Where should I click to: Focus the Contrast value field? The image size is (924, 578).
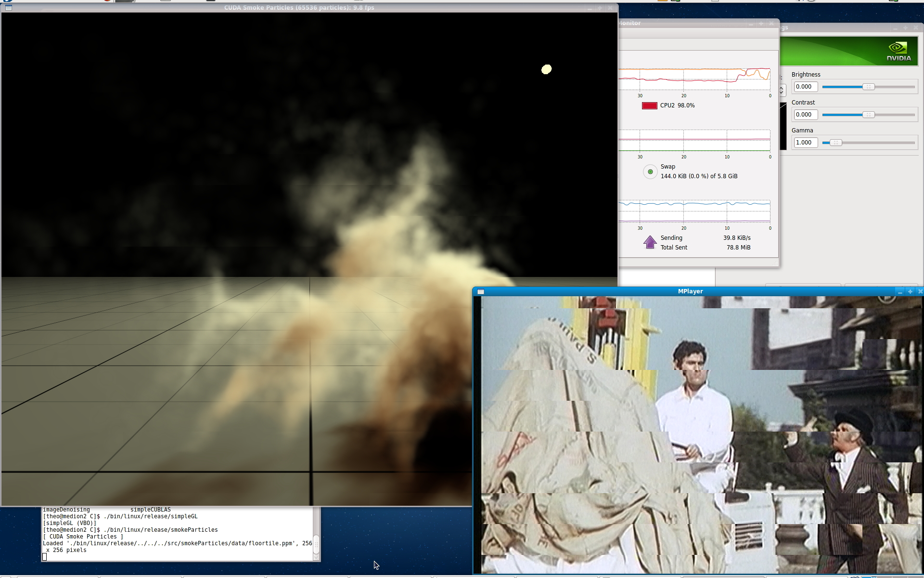pos(806,115)
